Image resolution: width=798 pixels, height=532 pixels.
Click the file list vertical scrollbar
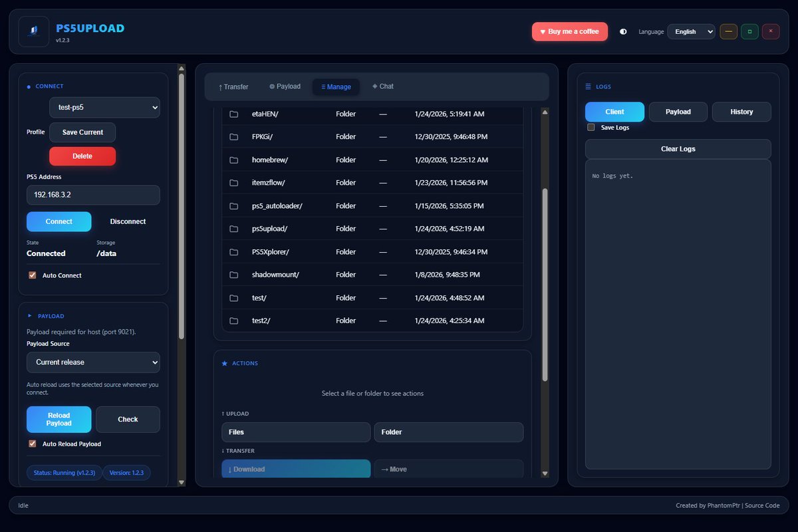[x=545, y=285]
